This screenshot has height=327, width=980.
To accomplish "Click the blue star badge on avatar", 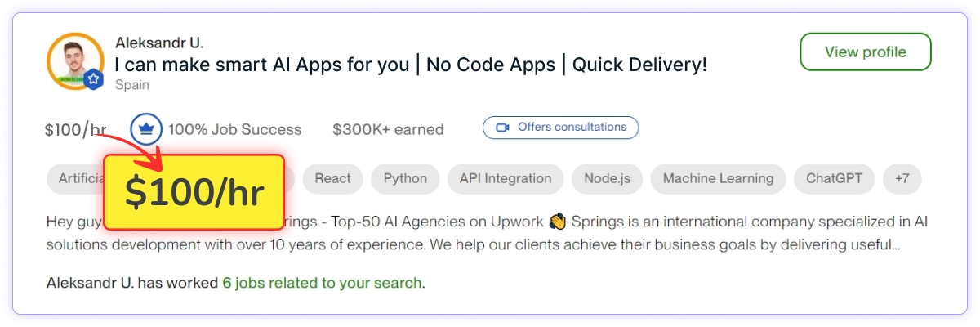I will click(x=94, y=79).
